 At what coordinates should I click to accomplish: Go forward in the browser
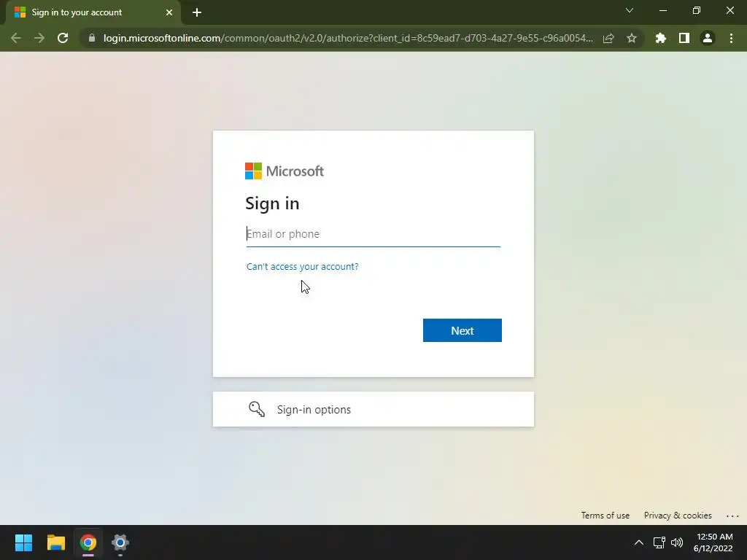coord(39,38)
